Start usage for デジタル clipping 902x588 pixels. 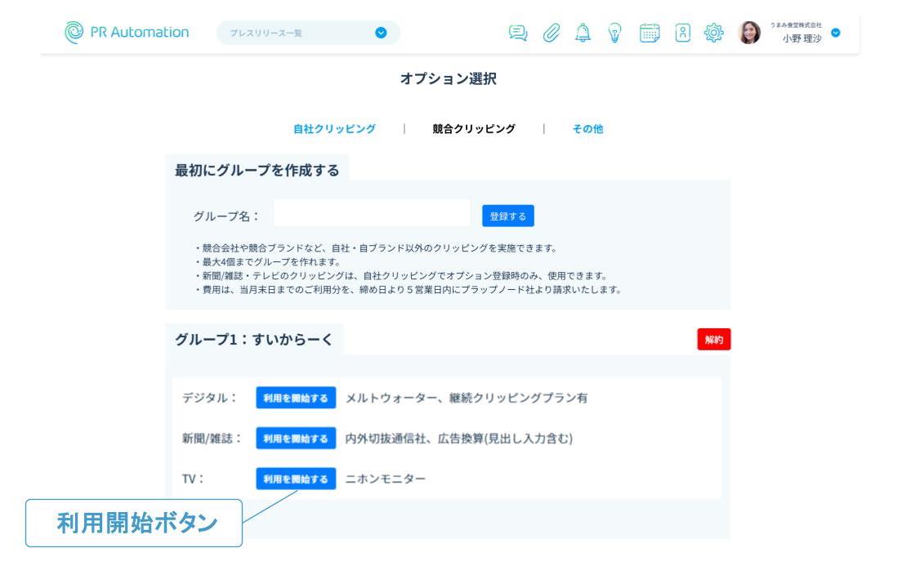tap(296, 398)
